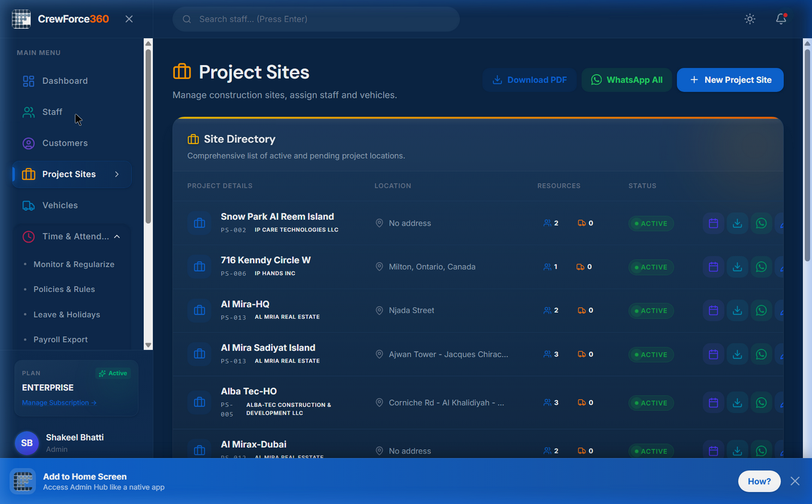Close the sidebar with the X beside CrewForce360
Image resolution: width=812 pixels, height=504 pixels.
129,19
